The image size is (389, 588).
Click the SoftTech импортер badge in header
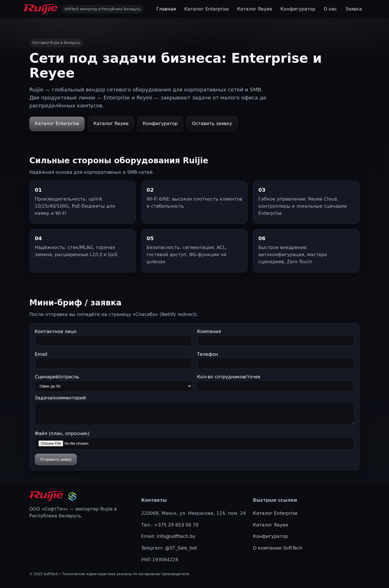coord(103,9)
